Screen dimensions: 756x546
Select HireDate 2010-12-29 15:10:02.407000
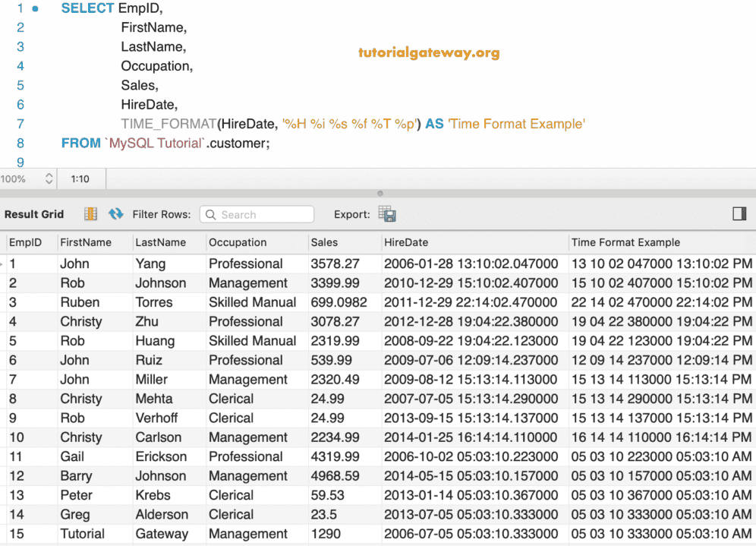471,283
